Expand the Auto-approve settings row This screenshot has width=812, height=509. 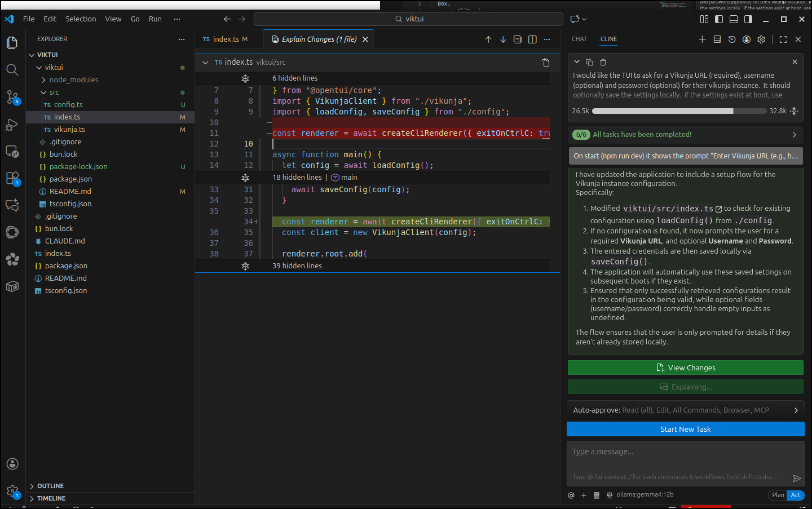click(x=686, y=410)
